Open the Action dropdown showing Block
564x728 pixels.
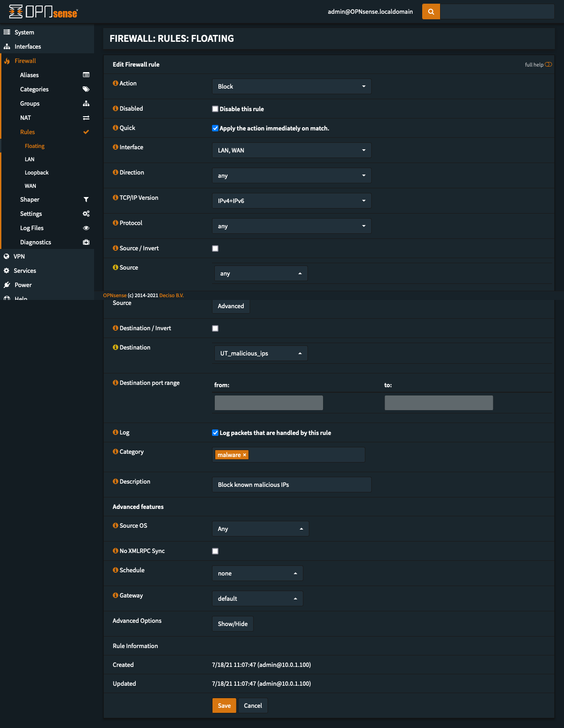coord(291,86)
